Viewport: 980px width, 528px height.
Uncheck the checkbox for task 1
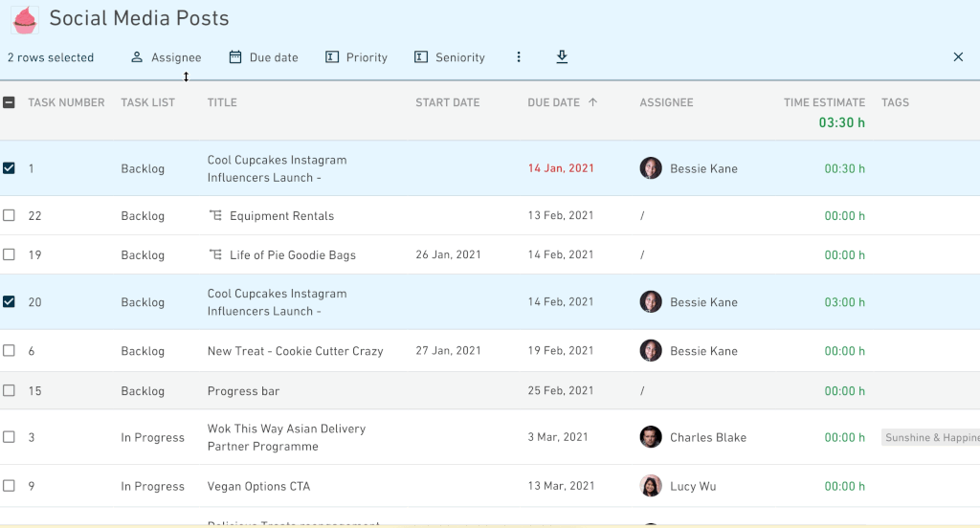coord(9,168)
